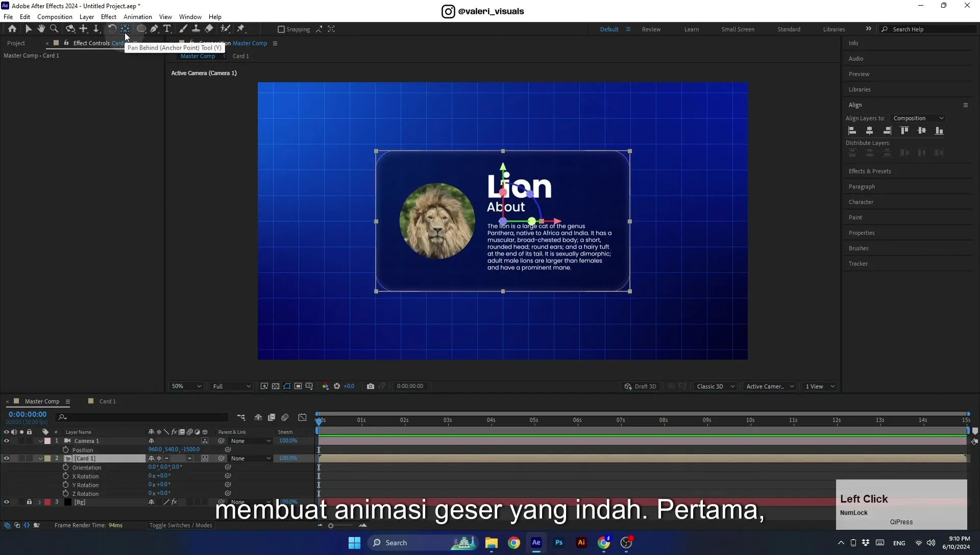Click the red label color swatch of Bg layer
The width and height of the screenshot is (980, 555).
coord(47,502)
